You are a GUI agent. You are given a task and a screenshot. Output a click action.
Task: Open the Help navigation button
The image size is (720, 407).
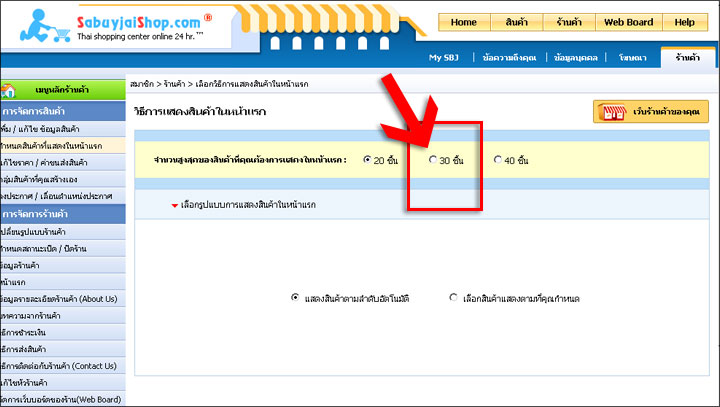coord(685,22)
